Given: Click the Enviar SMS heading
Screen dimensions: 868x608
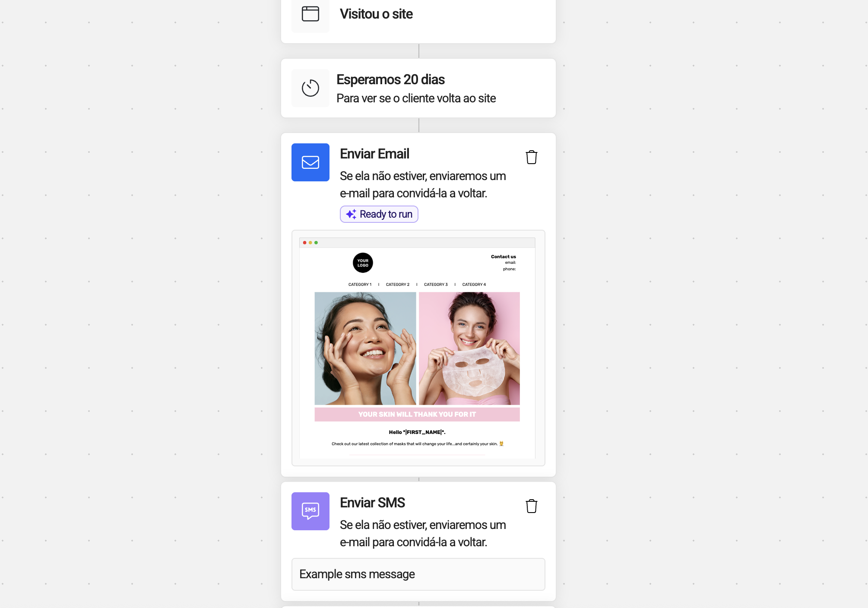Looking at the screenshot, I should 372,503.
